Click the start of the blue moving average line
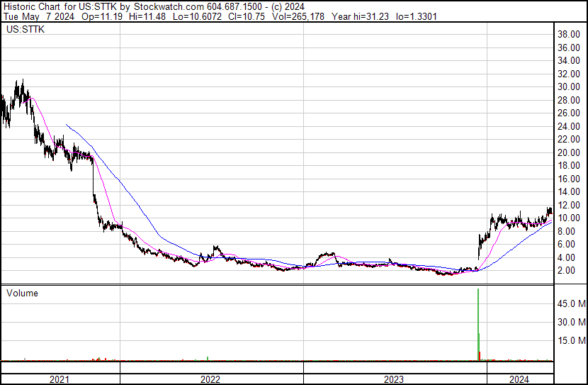This screenshot has height=385, width=588. click(66, 125)
